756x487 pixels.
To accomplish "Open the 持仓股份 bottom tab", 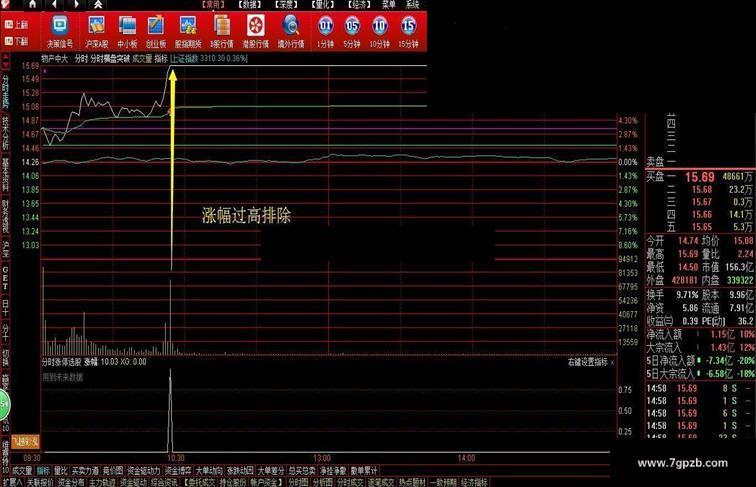I will tap(232, 482).
